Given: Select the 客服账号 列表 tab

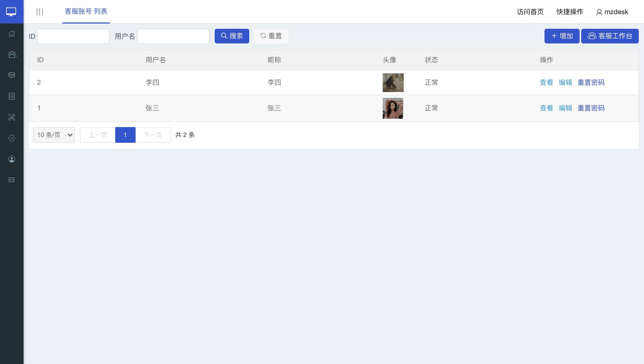Looking at the screenshot, I should (86, 12).
